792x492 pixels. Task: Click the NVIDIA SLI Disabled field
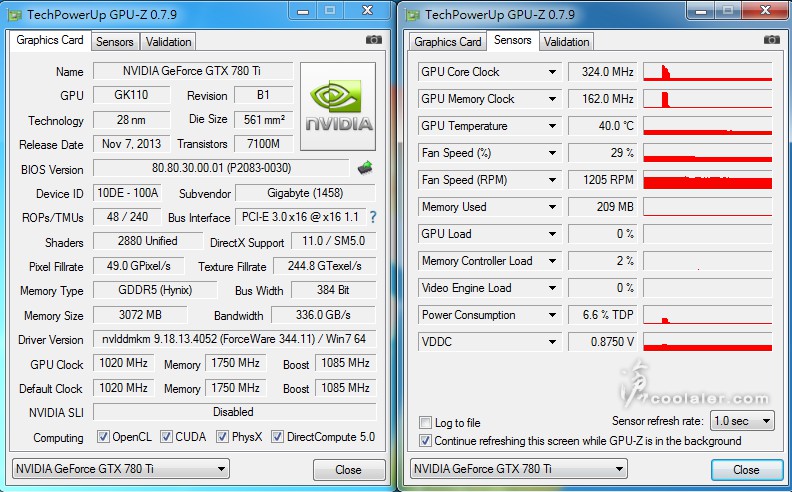234,412
